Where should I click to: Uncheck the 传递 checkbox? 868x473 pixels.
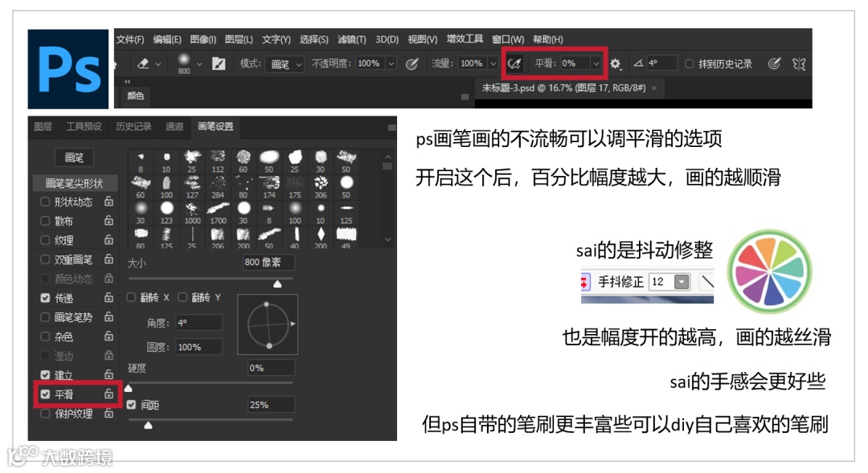click(x=45, y=298)
